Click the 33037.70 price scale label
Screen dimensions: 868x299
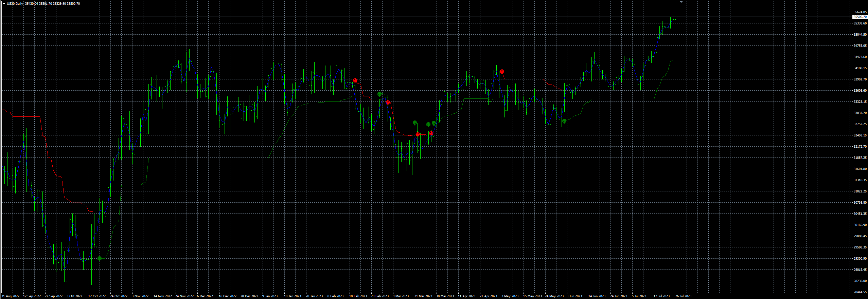pyautogui.click(x=860, y=113)
